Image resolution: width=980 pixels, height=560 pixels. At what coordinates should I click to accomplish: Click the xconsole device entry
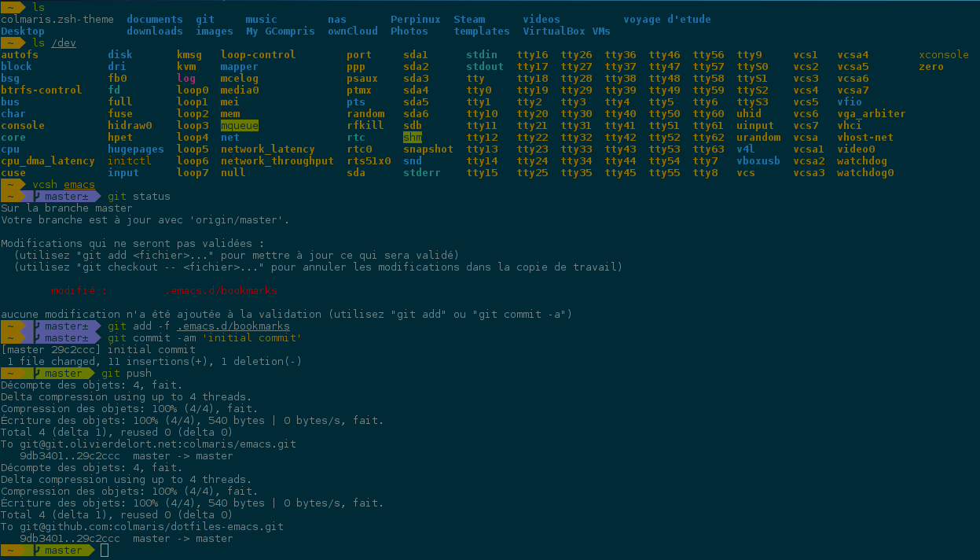(x=943, y=55)
